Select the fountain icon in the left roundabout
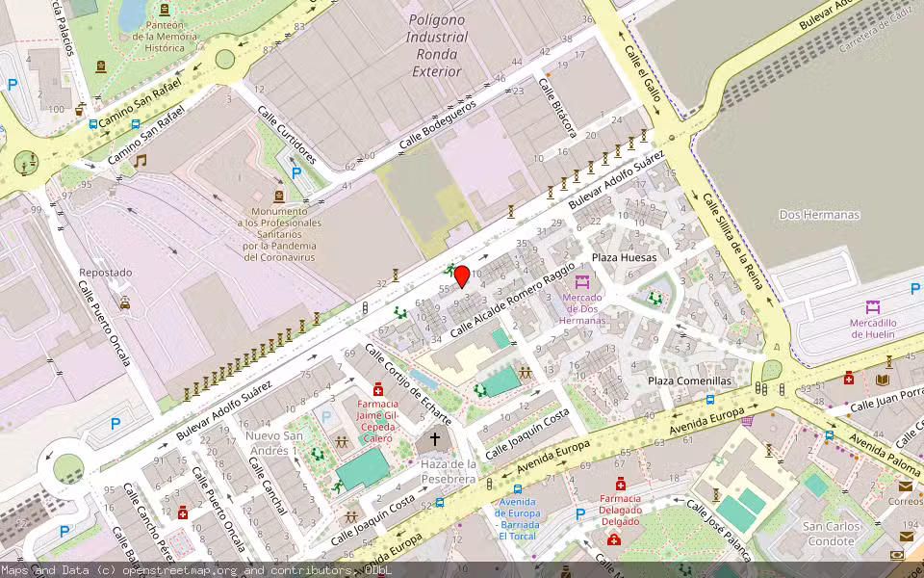 pyautogui.click(x=25, y=162)
